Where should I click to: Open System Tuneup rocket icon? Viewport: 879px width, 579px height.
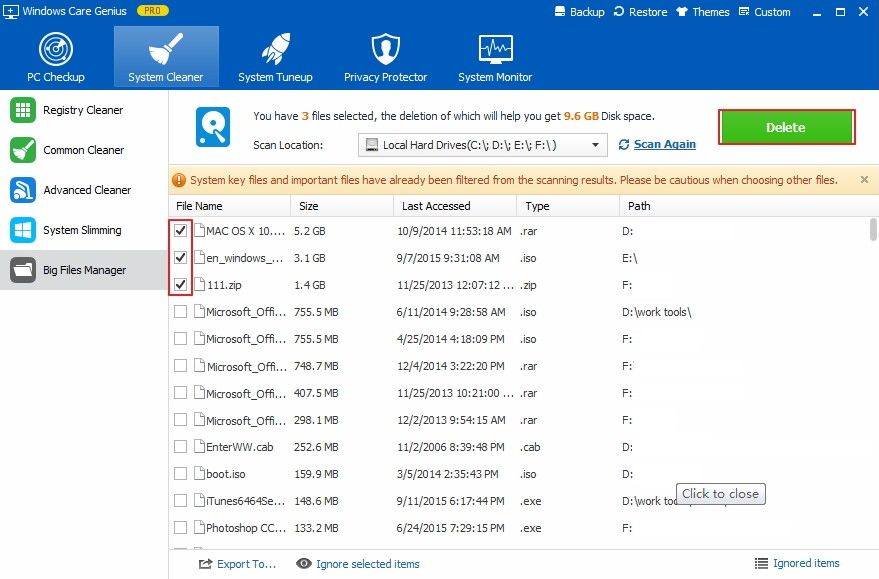click(275, 49)
